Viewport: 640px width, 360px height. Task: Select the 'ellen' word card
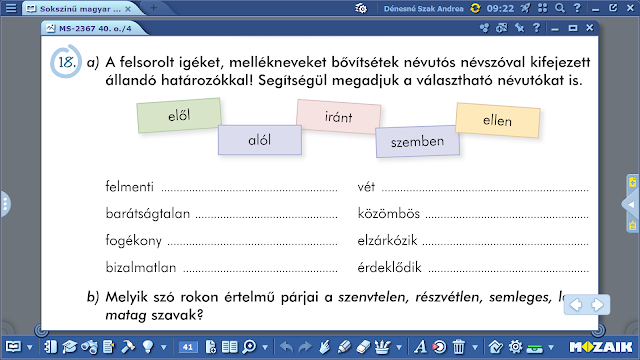pos(497,120)
